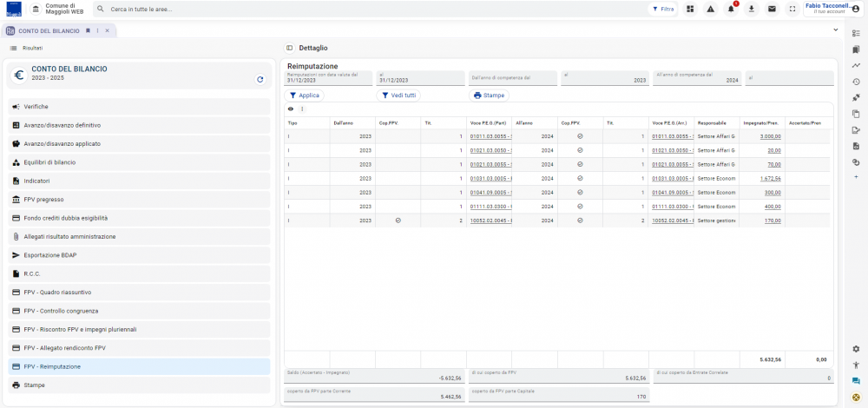Click the refresh icon in Conto del Bilancio header

click(260, 79)
